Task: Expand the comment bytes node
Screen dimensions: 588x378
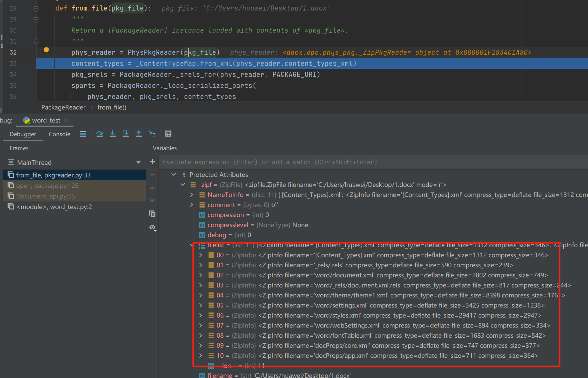Action: click(192, 205)
